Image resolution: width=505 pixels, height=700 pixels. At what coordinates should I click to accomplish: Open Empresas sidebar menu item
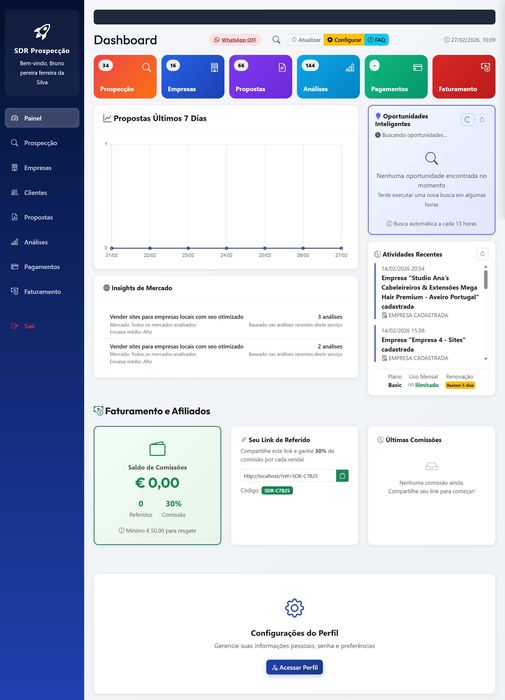[42, 168]
